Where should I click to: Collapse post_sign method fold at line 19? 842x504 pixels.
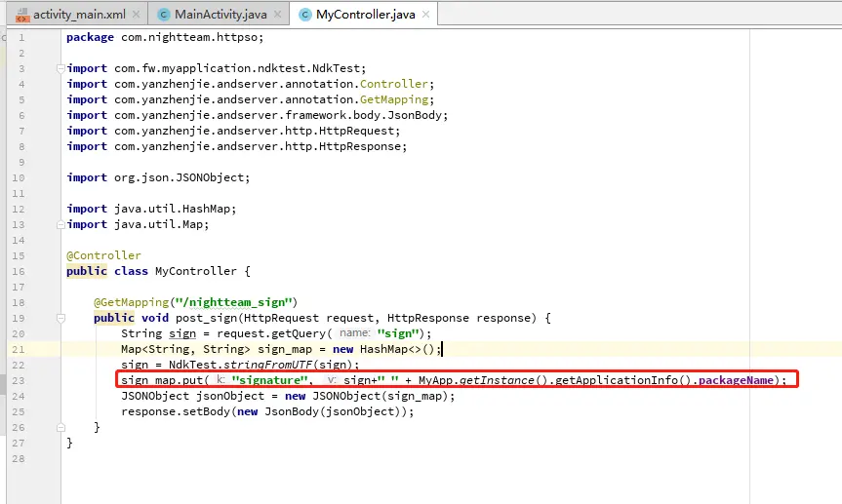60,318
